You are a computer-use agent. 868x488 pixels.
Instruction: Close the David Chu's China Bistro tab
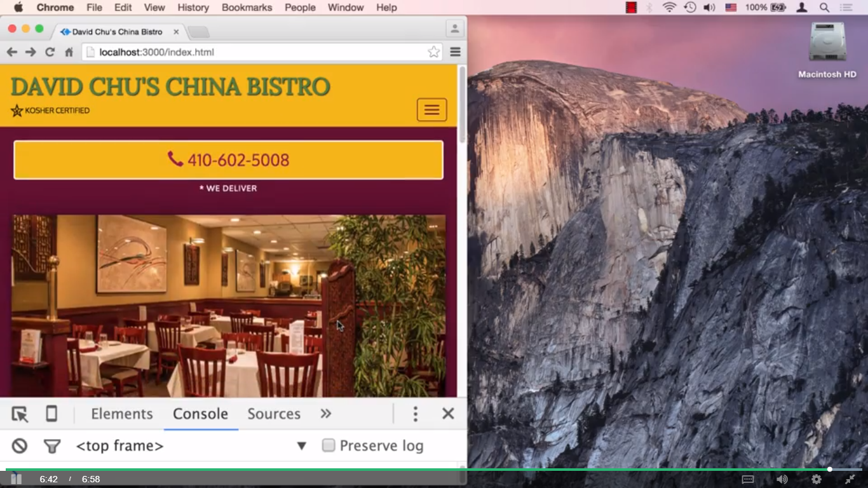pos(176,32)
